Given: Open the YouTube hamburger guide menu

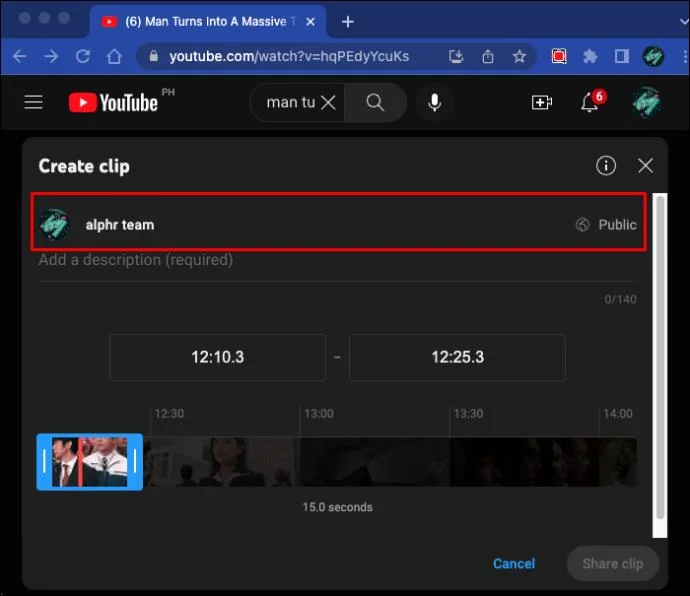Looking at the screenshot, I should [x=33, y=102].
